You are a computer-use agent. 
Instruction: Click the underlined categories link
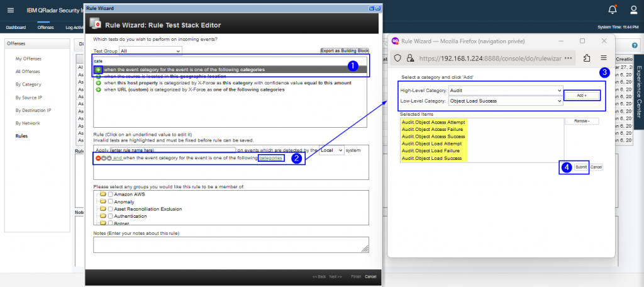point(270,159)
